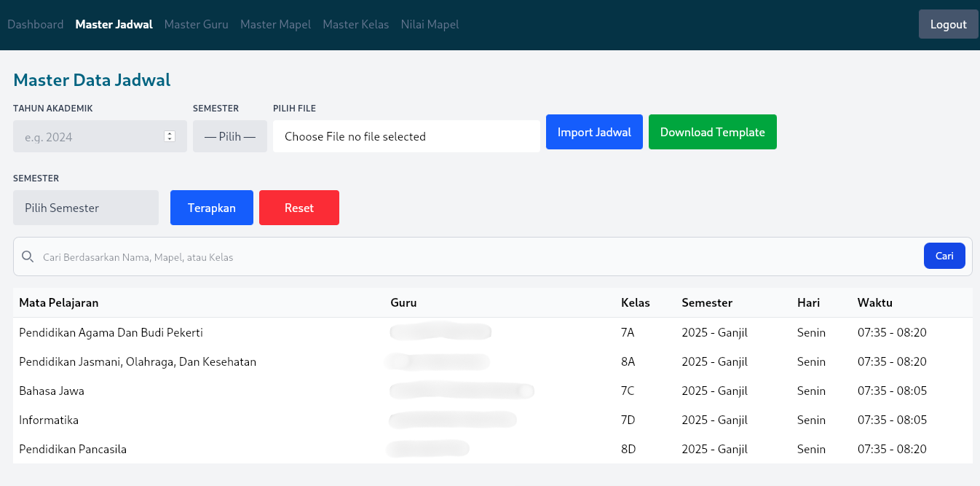The image size is (980, 486).
Task: Open the — Pilih — semester dropdown
Action: [x=229, y=136]
